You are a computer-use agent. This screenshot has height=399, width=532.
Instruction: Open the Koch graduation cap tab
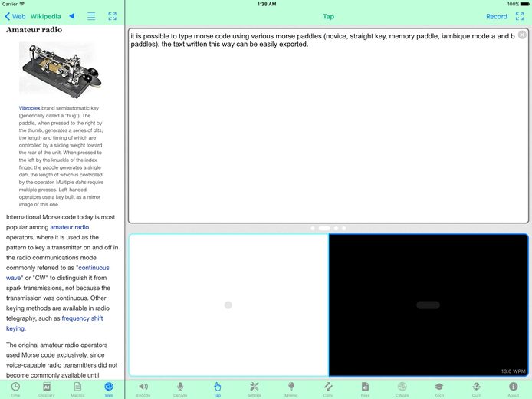(x=439, y=390)
